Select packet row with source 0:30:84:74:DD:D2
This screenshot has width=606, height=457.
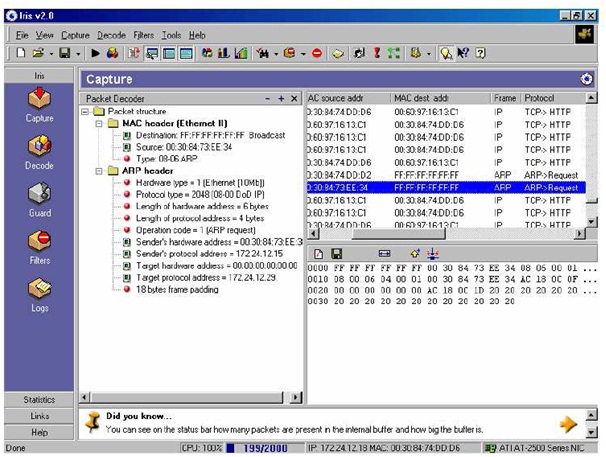point(446,175)
